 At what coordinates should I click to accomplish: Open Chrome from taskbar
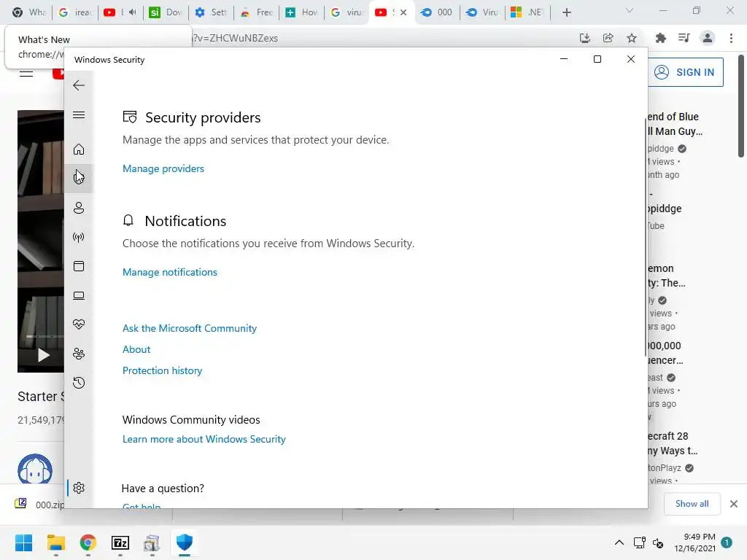point(88,542)
